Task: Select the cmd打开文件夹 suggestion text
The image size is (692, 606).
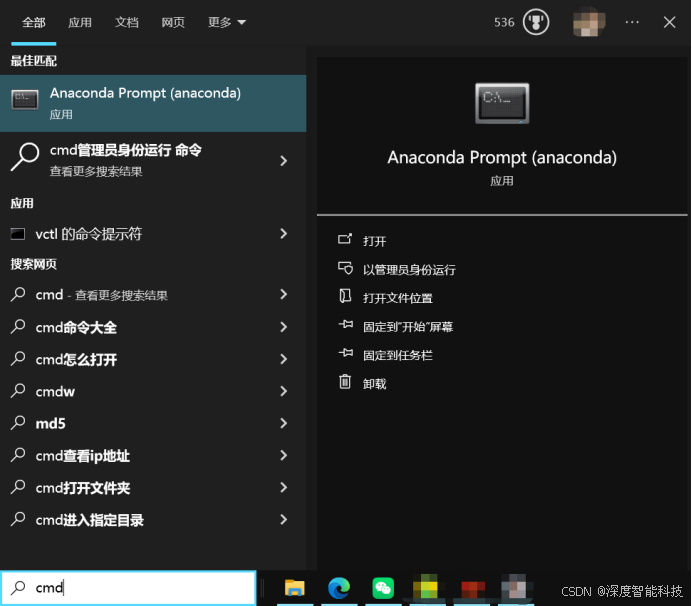Action: (x=83, y=488)
